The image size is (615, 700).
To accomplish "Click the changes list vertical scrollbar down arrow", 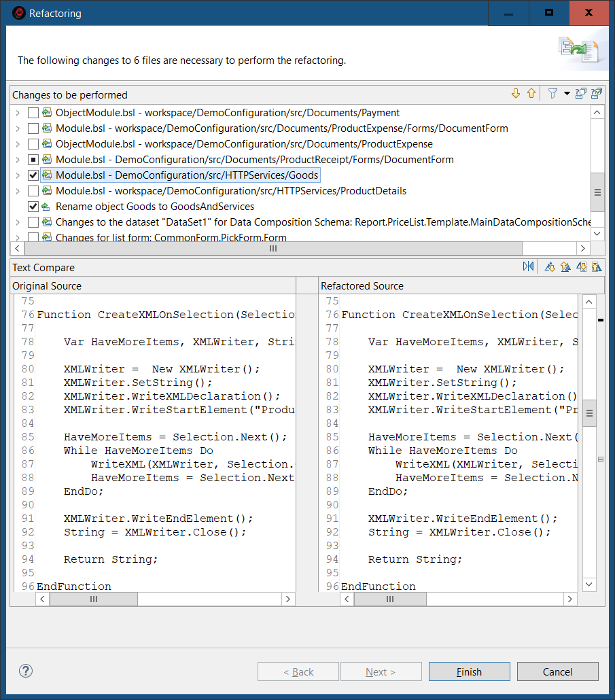I will tap(597, 233).
